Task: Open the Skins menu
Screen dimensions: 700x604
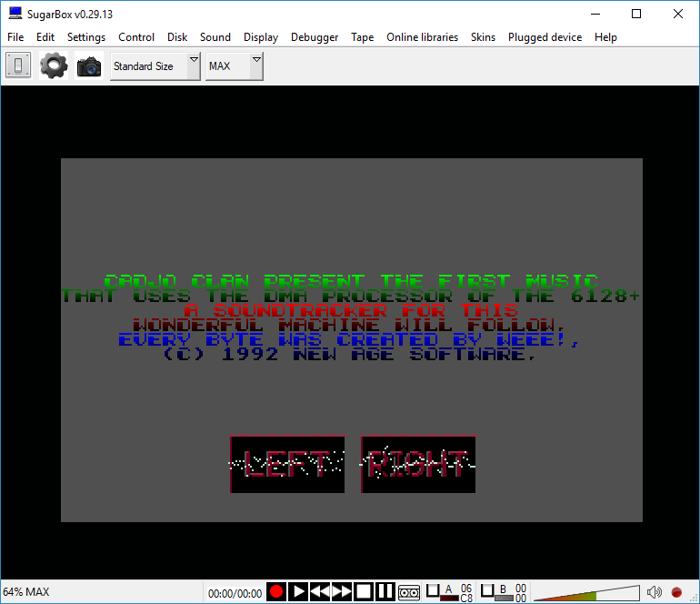Action: [483, 37]
